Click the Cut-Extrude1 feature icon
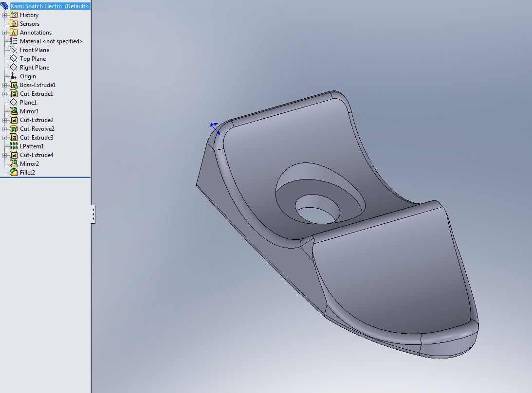532x393 pixels. (x=14, y=93)
